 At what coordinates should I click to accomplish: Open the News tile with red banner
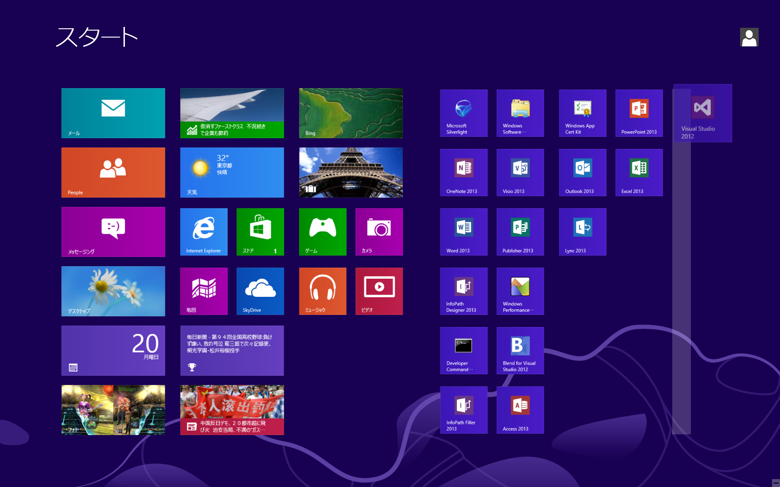pyautogui.click(x=232, y=410)
